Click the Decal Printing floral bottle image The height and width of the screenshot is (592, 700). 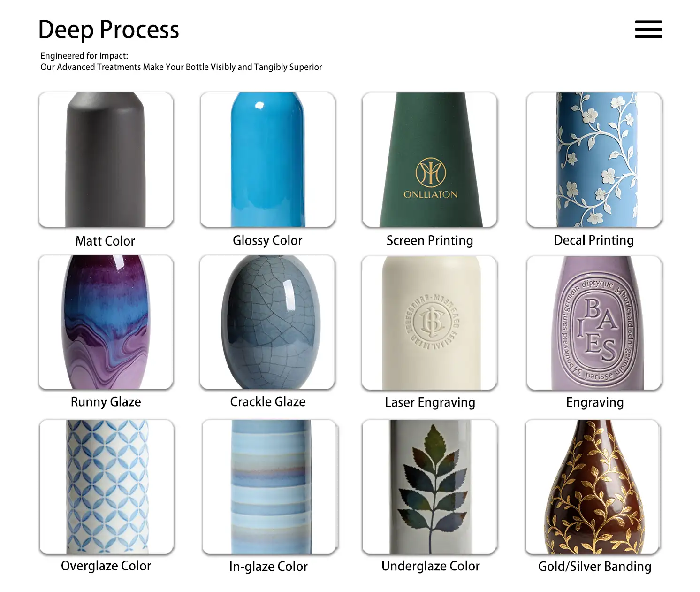(594, 160)
